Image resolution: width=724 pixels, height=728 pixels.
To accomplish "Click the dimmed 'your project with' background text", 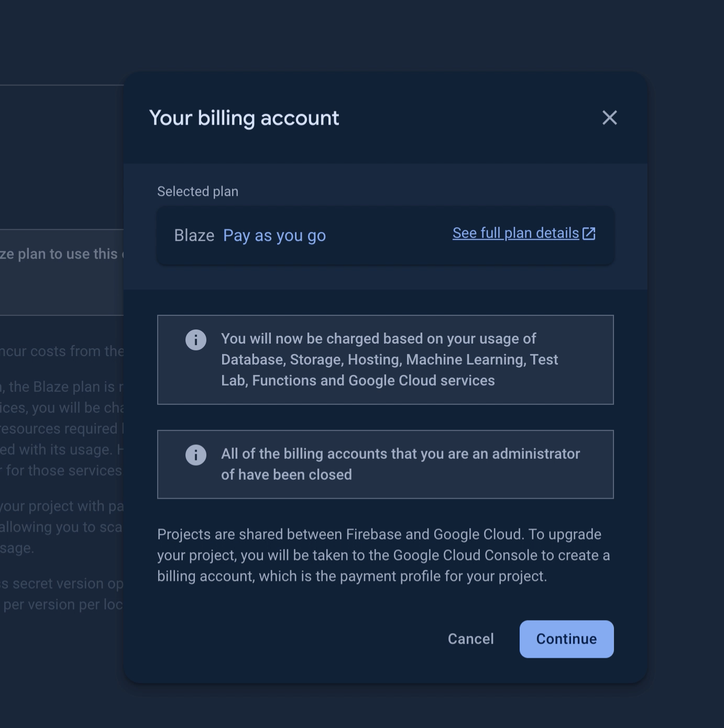I will tap(61, 506).
